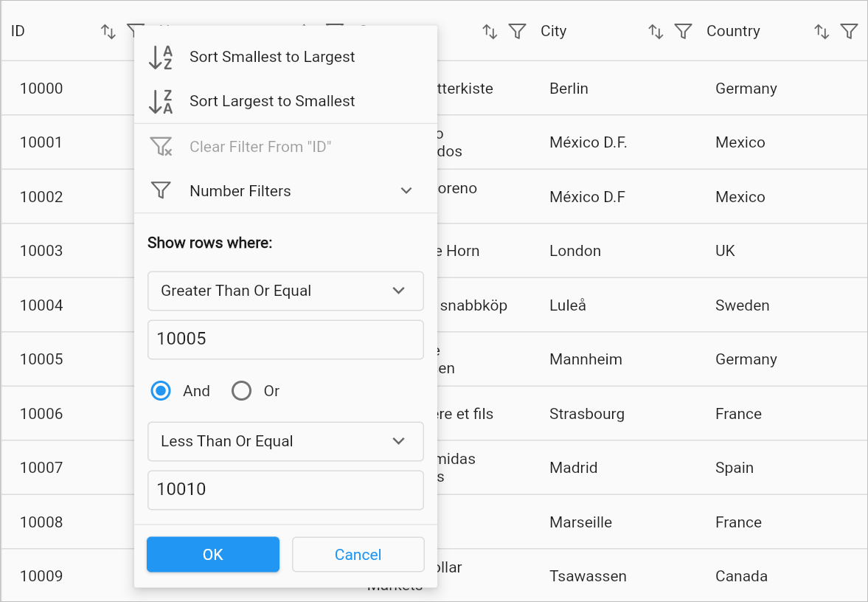
Task: Click the France cell in row 10006
Action: pos(738,415)
